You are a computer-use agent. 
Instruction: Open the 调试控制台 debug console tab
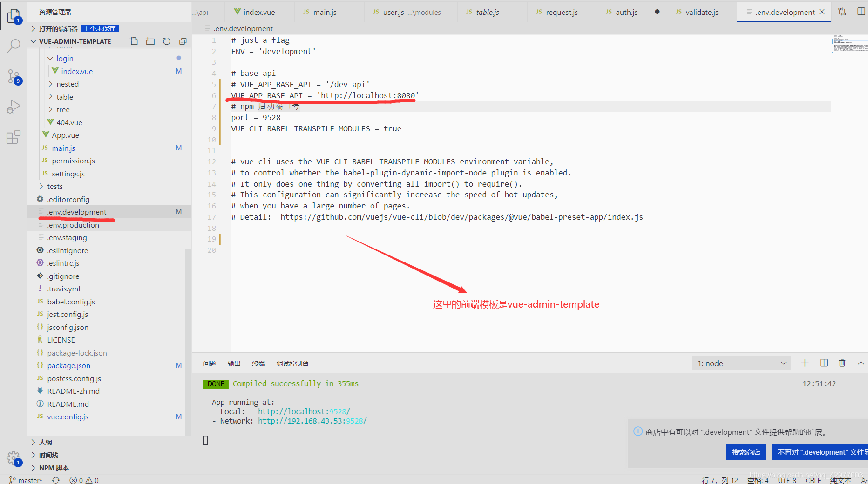292,363
